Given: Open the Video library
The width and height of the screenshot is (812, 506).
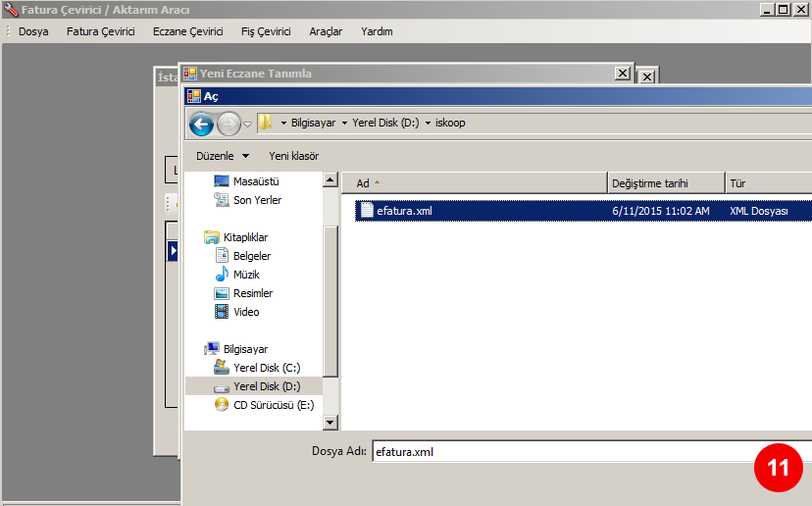Looking at the screenshot, I should [246, 312].
